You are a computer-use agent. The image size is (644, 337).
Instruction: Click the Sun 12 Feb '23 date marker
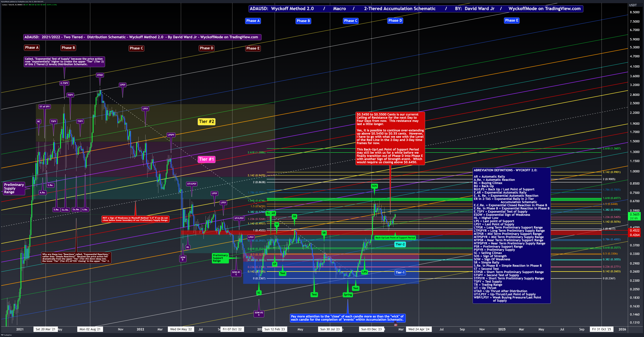[275, 329]
